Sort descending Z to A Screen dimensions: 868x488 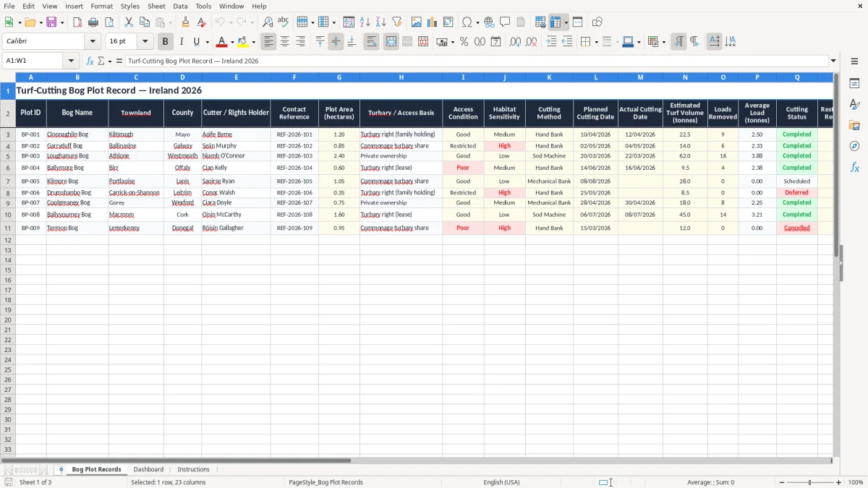coord(381,22)
